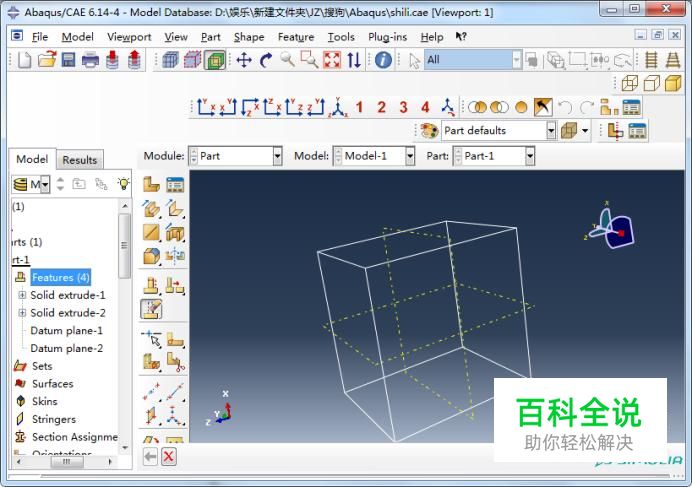Image resolution: width=692 pixels, height=487 pixels.
Task: Apply saved view number 3
Action: [x=403, y=107]
